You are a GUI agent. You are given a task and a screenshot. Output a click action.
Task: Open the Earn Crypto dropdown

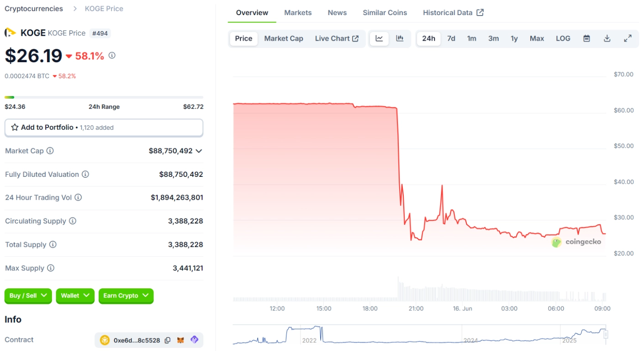[x=126, y=296]
